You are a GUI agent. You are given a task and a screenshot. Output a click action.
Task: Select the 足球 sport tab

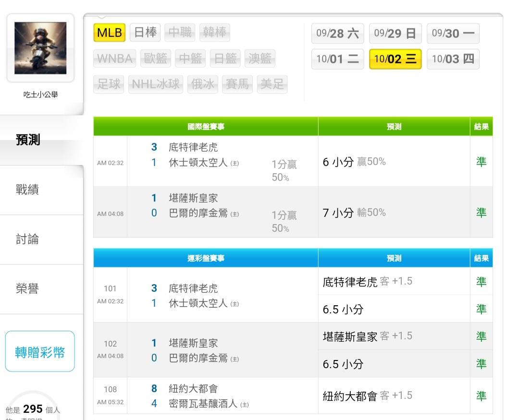tap(109, 84)
